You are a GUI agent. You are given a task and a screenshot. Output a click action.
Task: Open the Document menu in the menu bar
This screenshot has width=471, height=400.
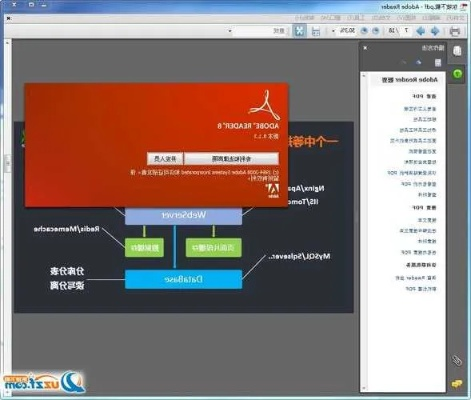click(x=381, y=18)
